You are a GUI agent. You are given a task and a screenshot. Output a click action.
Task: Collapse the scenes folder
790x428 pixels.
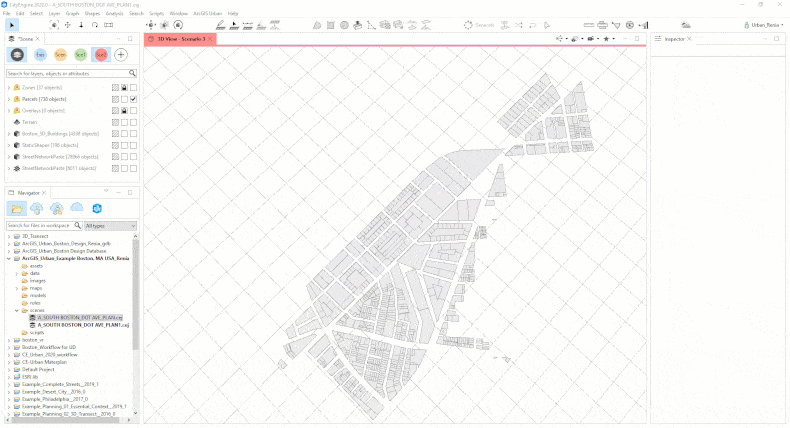17,311
